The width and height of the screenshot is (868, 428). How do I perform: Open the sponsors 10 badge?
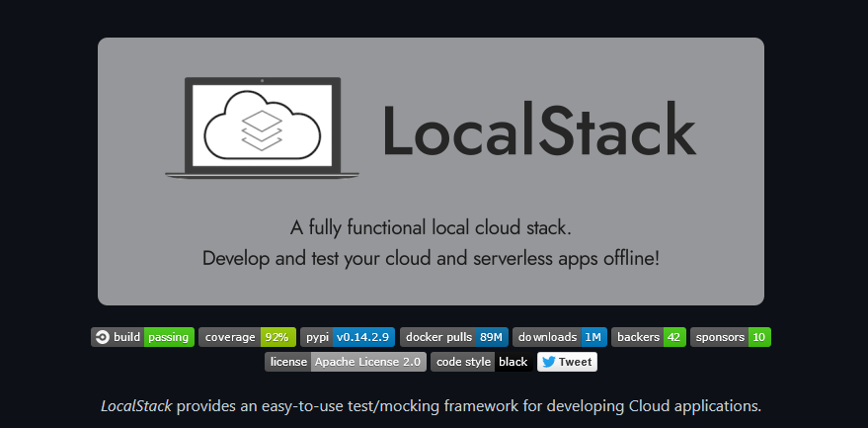click(731, 337)
